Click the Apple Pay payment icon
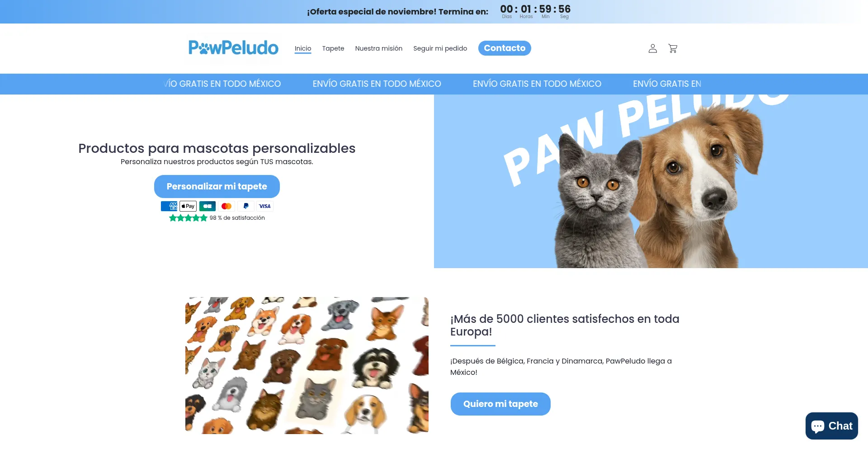The height and width of the screenshot is (449, 868). pos(188,206)
